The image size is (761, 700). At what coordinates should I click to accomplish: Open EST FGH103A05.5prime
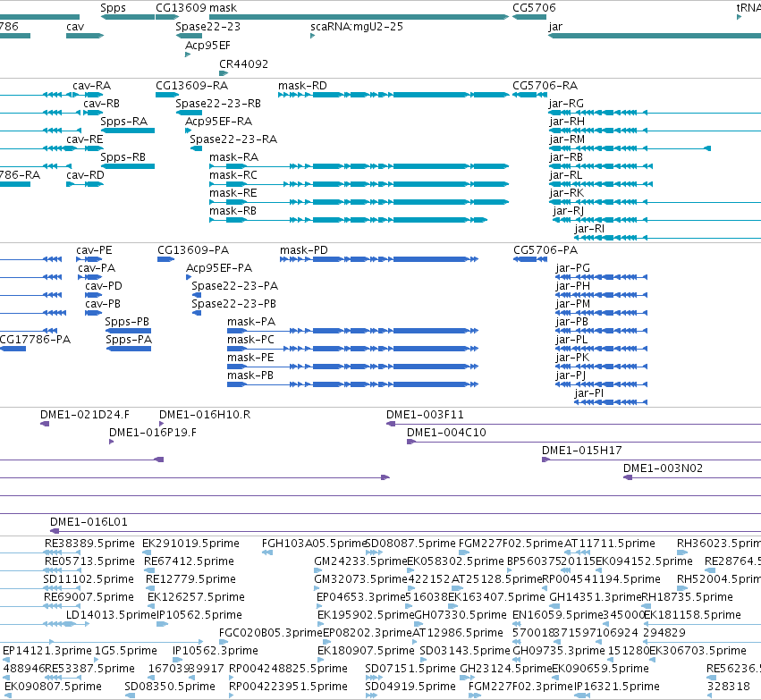click(x=267, y=552)
